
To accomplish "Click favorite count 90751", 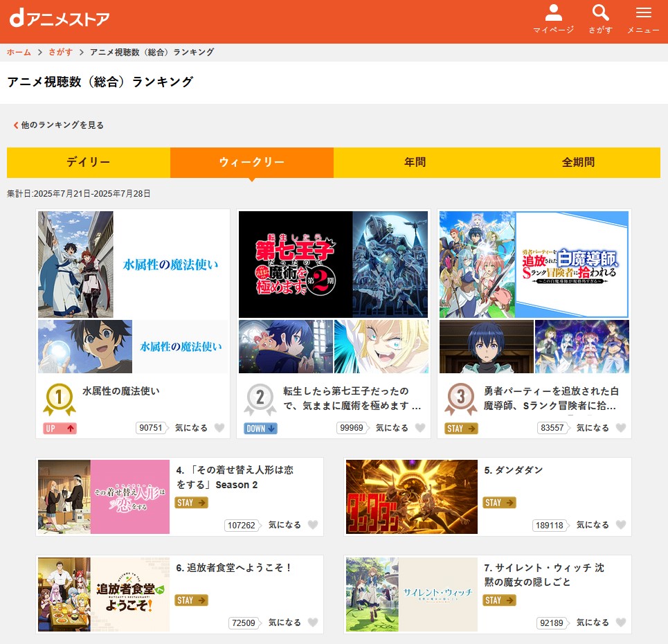I will coord(151,427).
